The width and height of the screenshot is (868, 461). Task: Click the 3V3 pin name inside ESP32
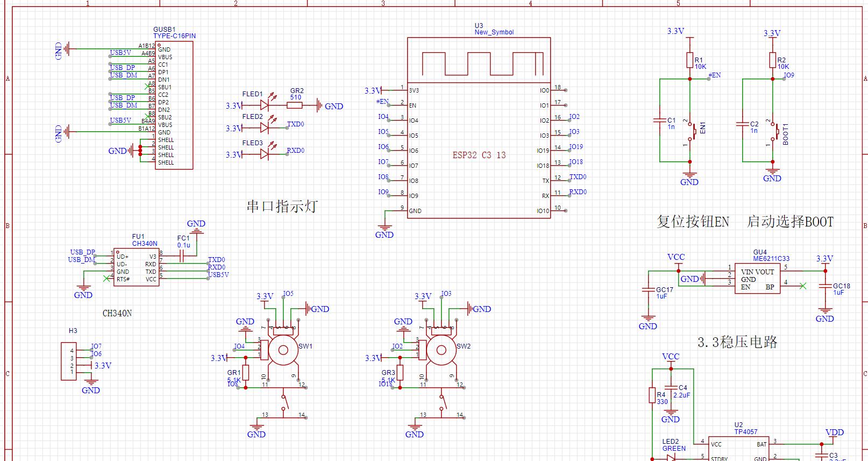point(414,90)
